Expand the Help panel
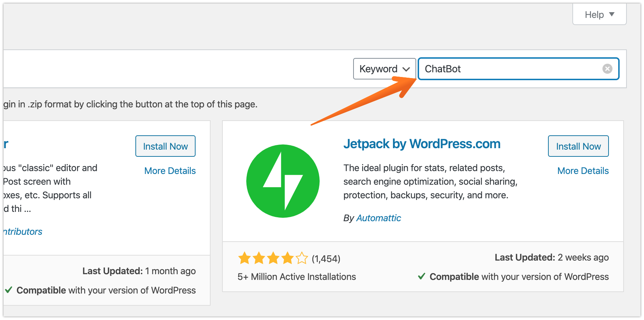 pyautogui.click(x=599, y=15)
